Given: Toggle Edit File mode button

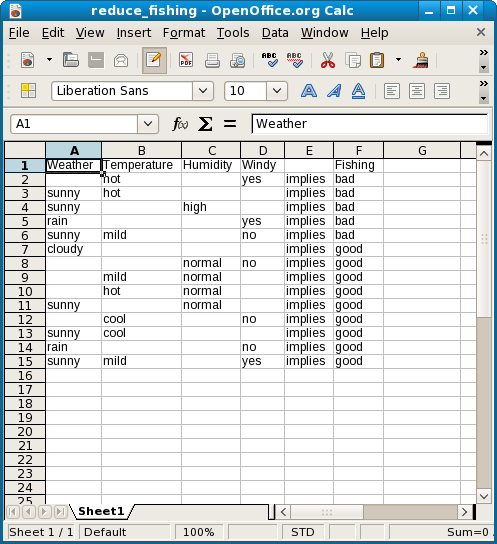Looking at the screenshot, I should 154,60.
